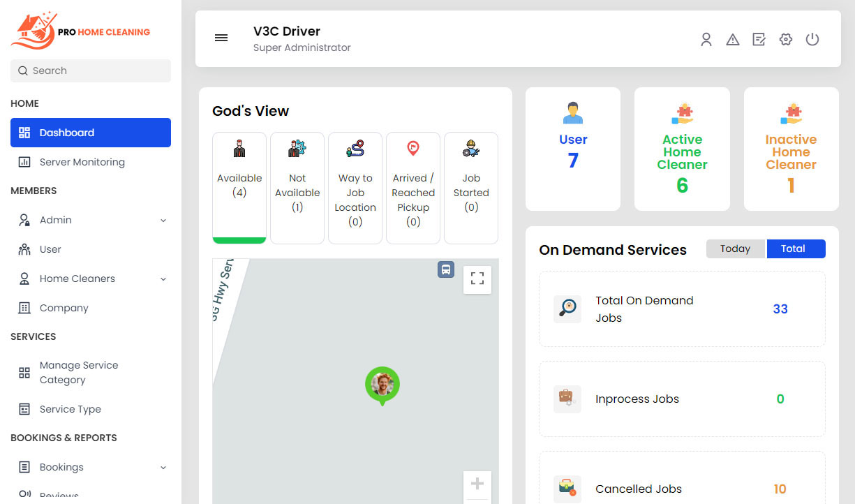This screenshot has height=504, width=855.
Task: Click the search magnifier icon in sidebar
Action: click(22, 71)
